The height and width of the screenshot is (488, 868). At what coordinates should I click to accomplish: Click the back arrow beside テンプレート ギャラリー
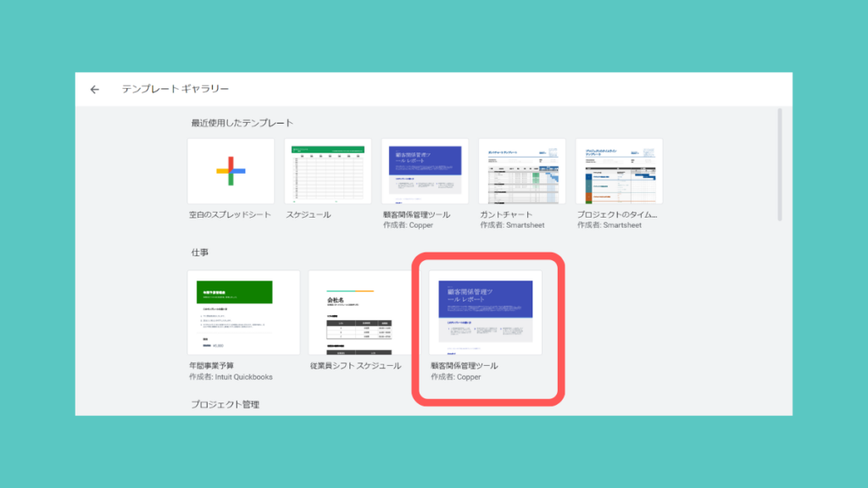pos(95,89)
